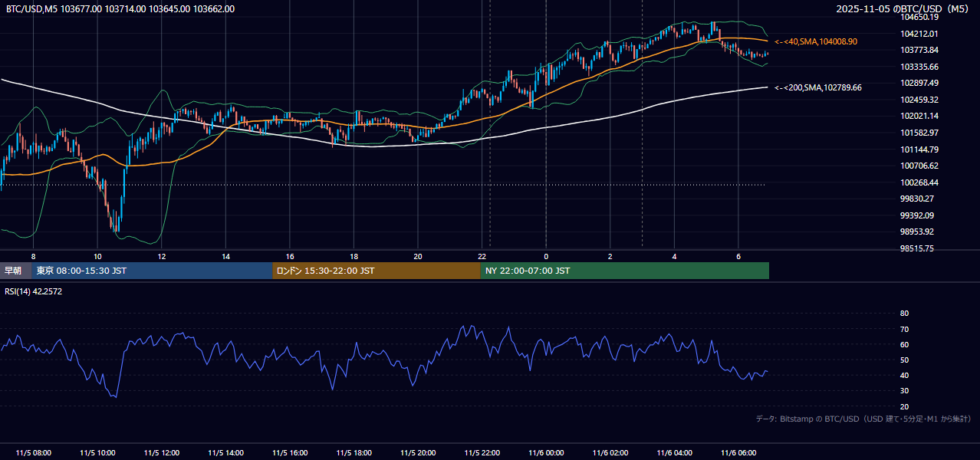Image resolution: width=980 pixels, height=460 pixels.
Task: Click hour label 18 under the price chart
Action: (354, 256)
